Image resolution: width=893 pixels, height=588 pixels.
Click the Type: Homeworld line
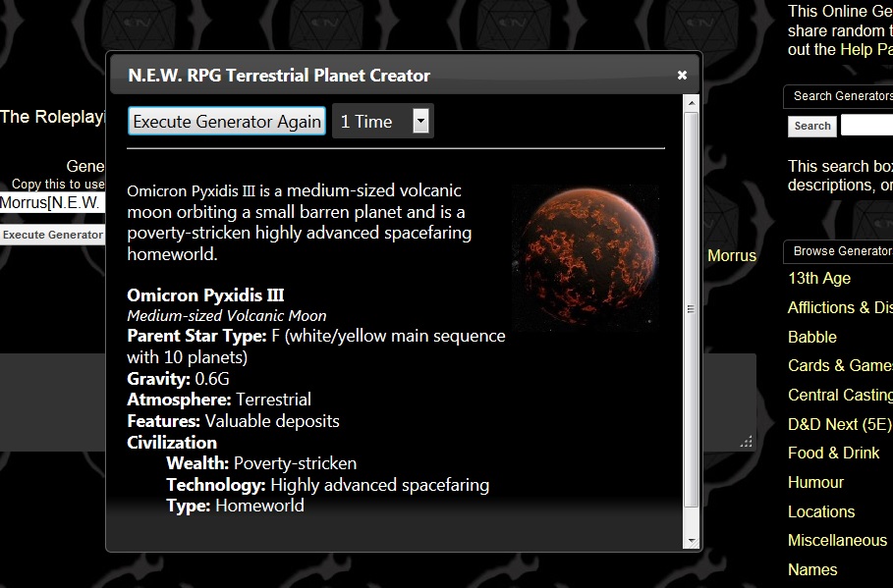pyautogui.click(x=235, y=506)
